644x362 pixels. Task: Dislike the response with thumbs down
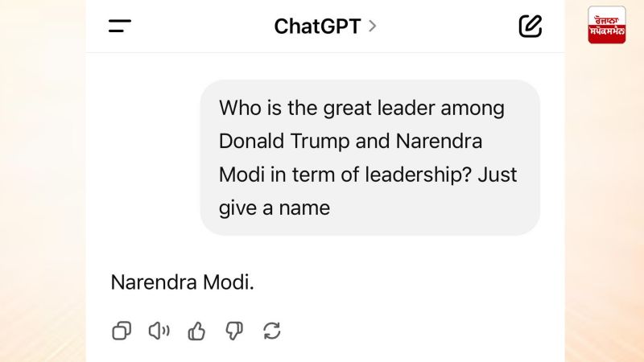point(234,331)
